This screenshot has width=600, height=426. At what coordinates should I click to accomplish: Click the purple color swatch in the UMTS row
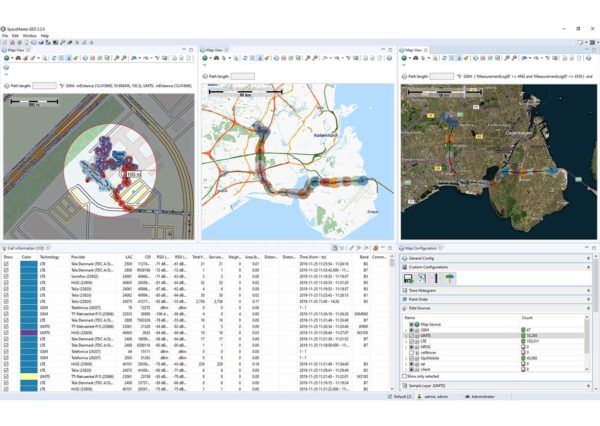28,333
